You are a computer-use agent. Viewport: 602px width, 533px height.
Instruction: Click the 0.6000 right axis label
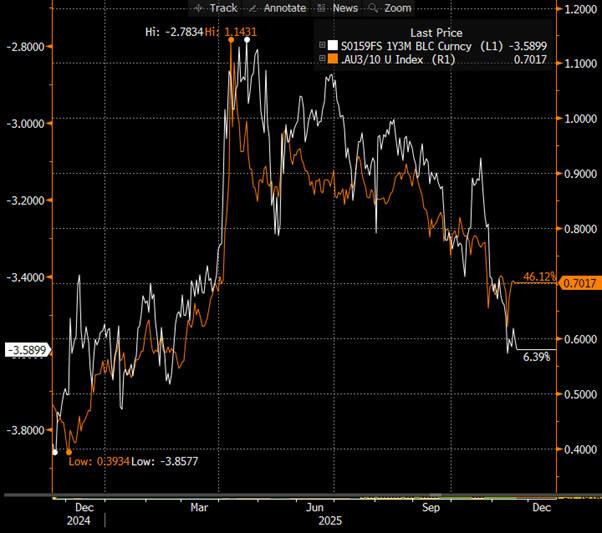pyautogui.click(x=580, y=339)
